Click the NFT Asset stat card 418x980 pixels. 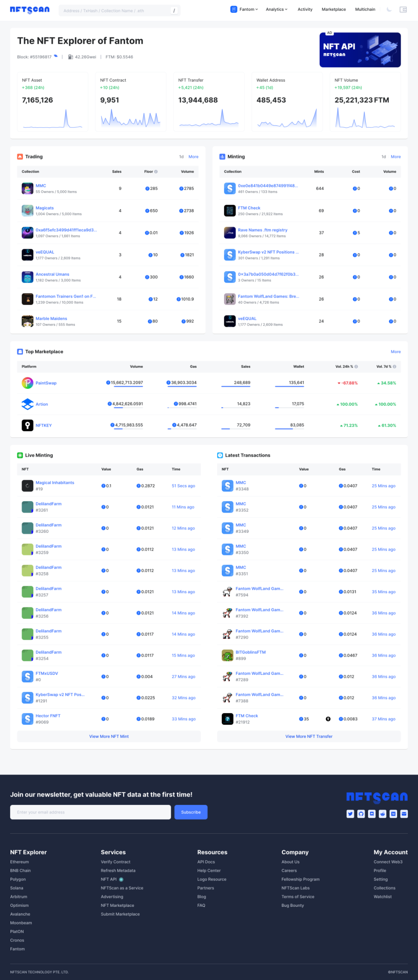point(53,102)
